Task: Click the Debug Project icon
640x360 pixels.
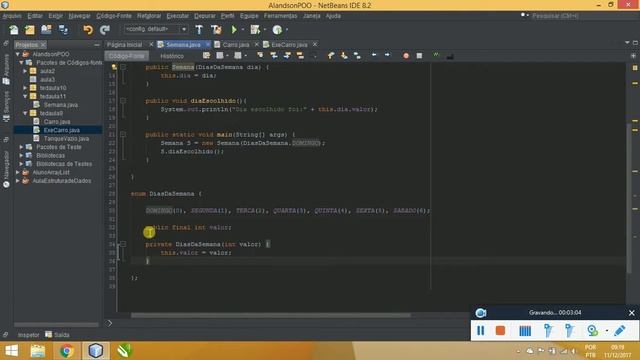Action: point(255,29)
